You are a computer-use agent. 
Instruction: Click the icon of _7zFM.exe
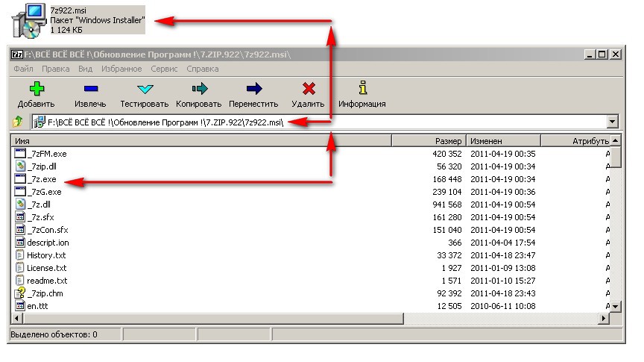19,154
